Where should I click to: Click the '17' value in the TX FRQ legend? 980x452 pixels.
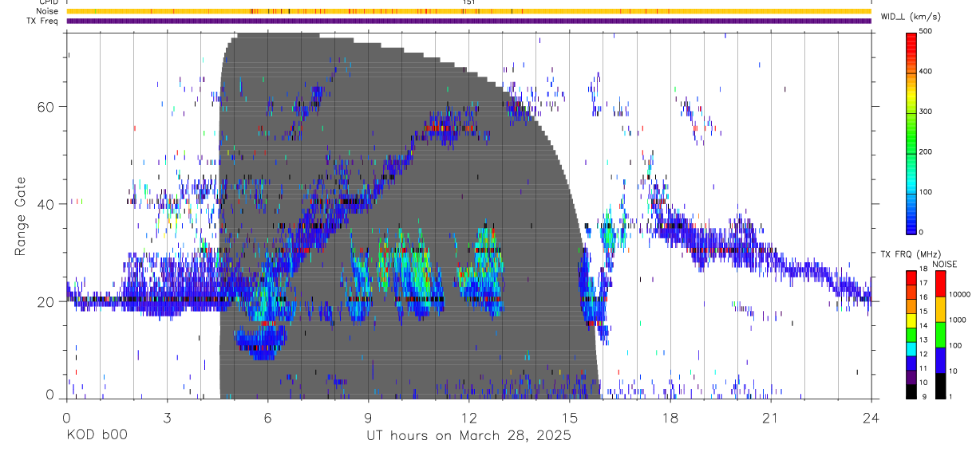(924, 284)
